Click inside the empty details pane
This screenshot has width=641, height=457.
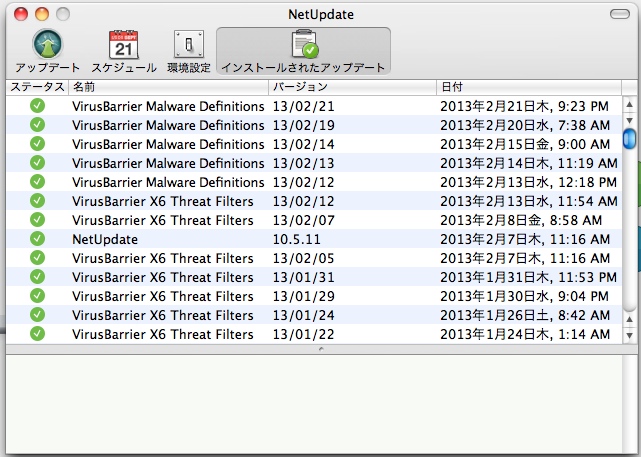tap(314, 403)
